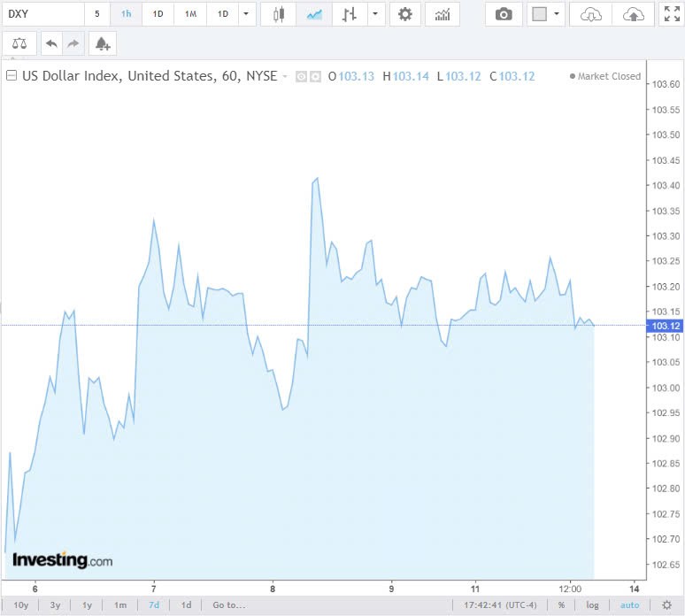
Task: Toggle percentage scale
Action: tap(561, 605)
